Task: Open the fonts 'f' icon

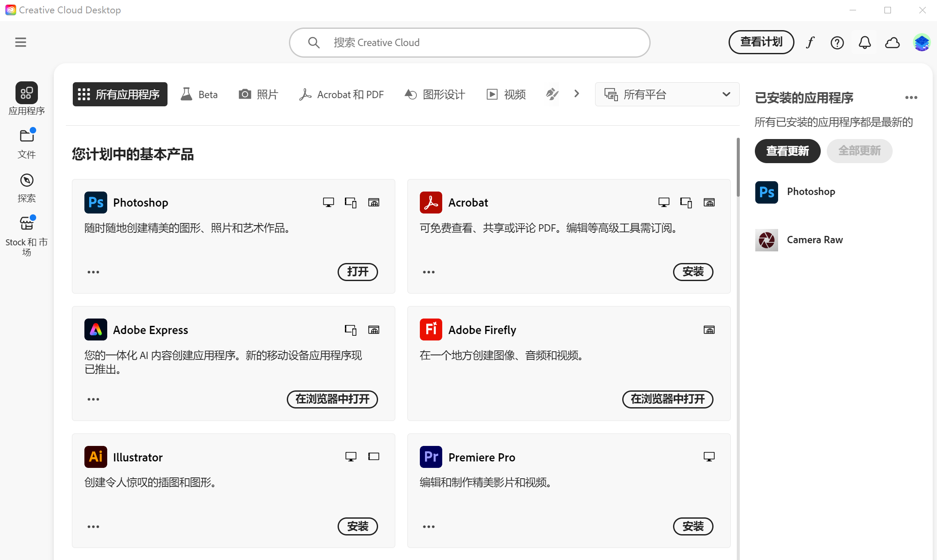Action: (x=810, y=43)
